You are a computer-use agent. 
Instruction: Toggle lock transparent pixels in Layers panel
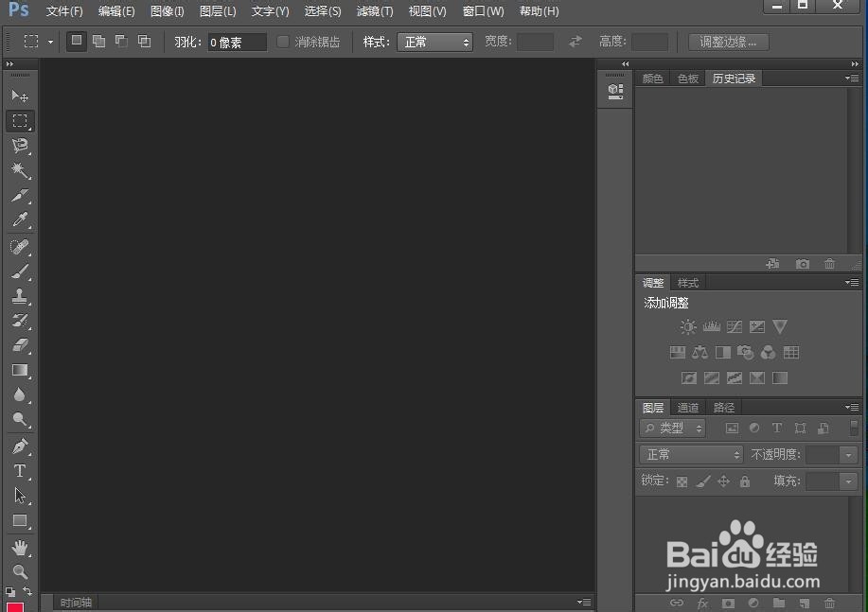[682, 481]
